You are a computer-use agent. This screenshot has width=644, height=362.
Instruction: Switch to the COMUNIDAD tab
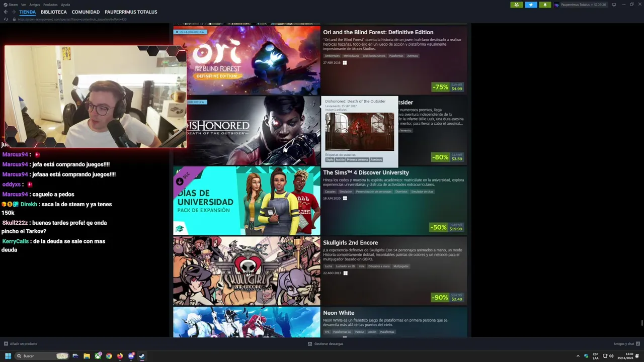tap(86, 12)
